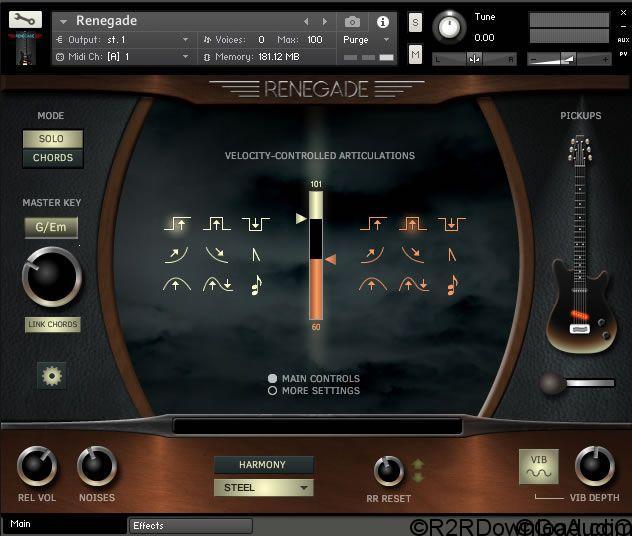Click the RR reset arrows icon
This screenshot has height=536, width=632.
click(418, 470)
